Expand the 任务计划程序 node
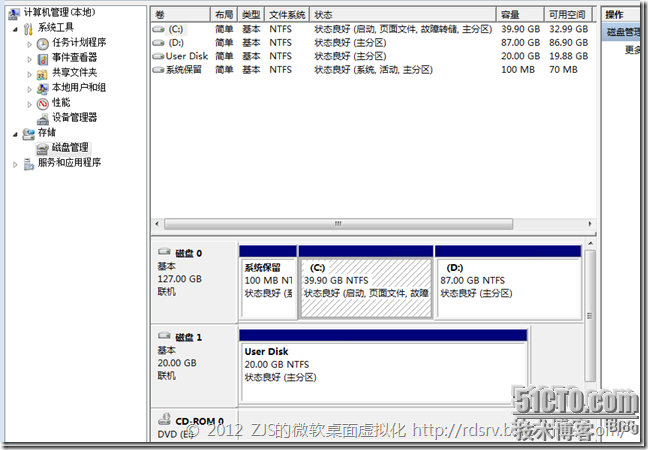The image size is (648, 450). tap(29, 44)
